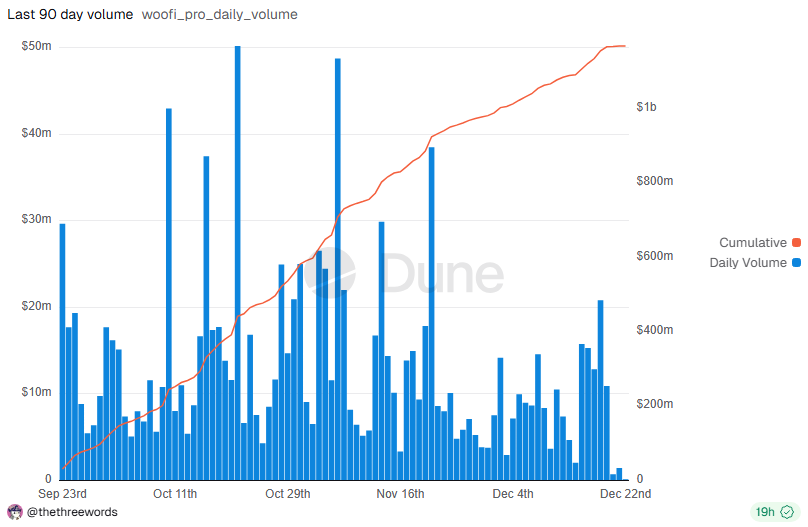The image size is (808, 527).
Task: Click the orange Cumulative legend marker
Action: click(x=796, y=243)
